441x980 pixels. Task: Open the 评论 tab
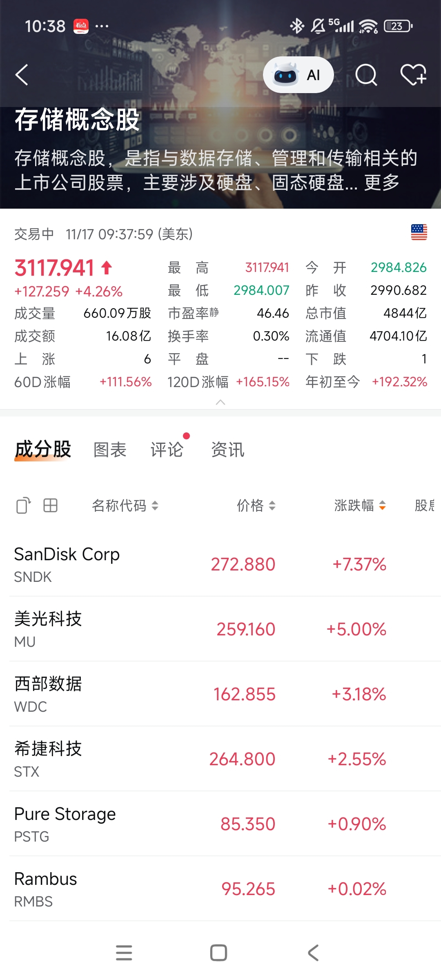click(x=167, y=450)
